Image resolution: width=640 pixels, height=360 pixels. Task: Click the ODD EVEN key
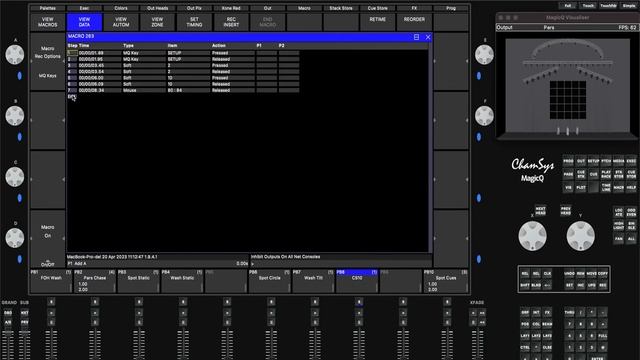631,212
